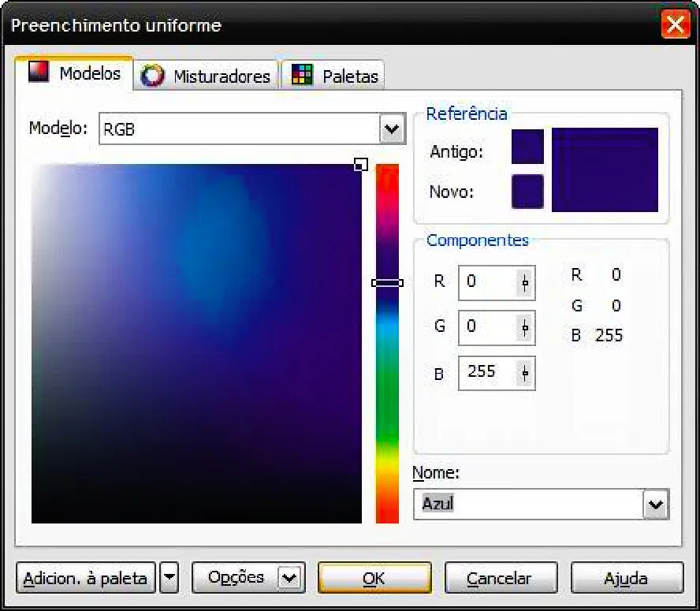The width and height of the screenshot is (700, 611).
Task: Open the Paletas tab
Action: coord(349,76)
